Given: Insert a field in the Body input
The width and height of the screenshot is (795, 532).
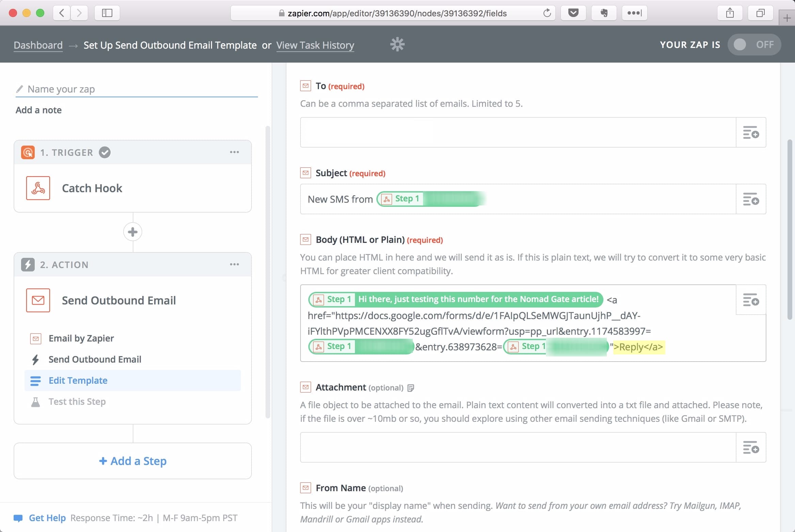Looking at the screenshot, I should pos(751,300).
